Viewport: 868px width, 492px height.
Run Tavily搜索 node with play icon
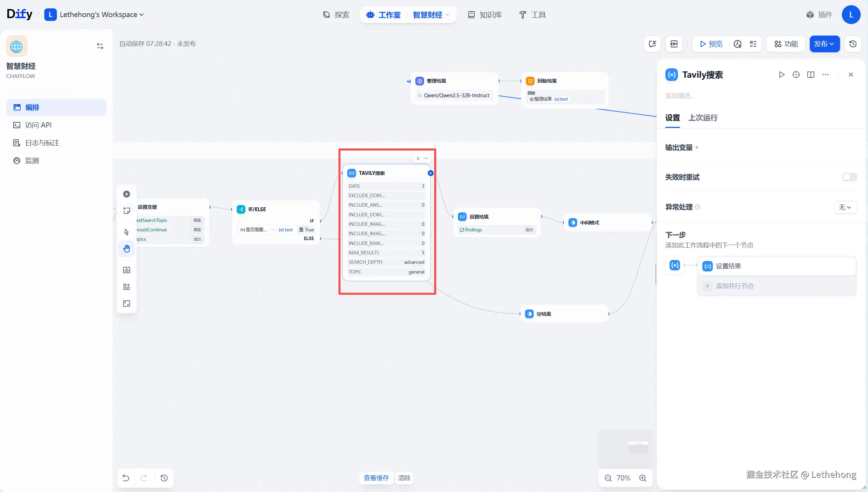tap(782, 75)
